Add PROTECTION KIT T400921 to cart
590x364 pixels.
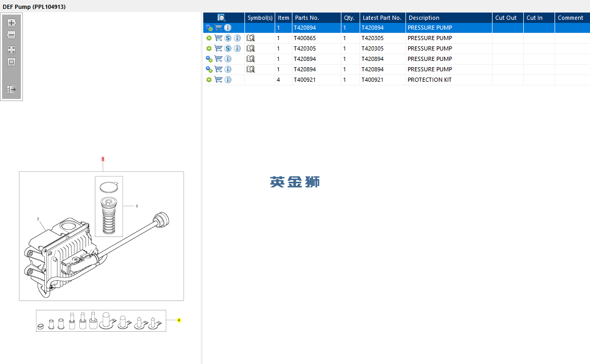[218, 80]
